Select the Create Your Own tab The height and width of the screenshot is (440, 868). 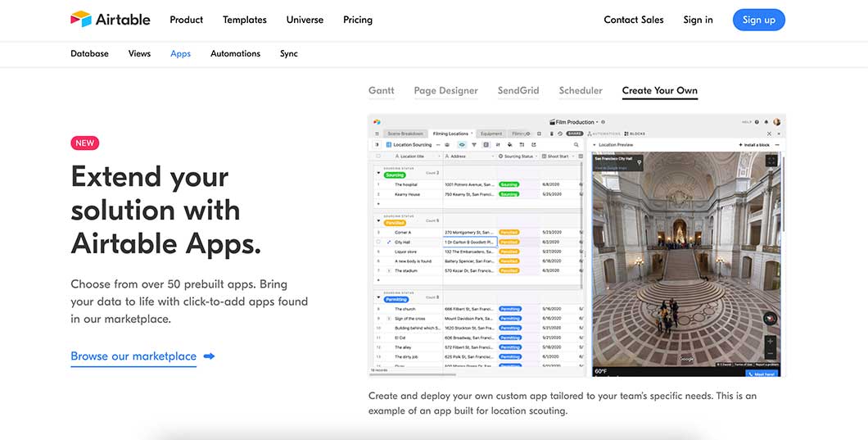coord(660,90)
